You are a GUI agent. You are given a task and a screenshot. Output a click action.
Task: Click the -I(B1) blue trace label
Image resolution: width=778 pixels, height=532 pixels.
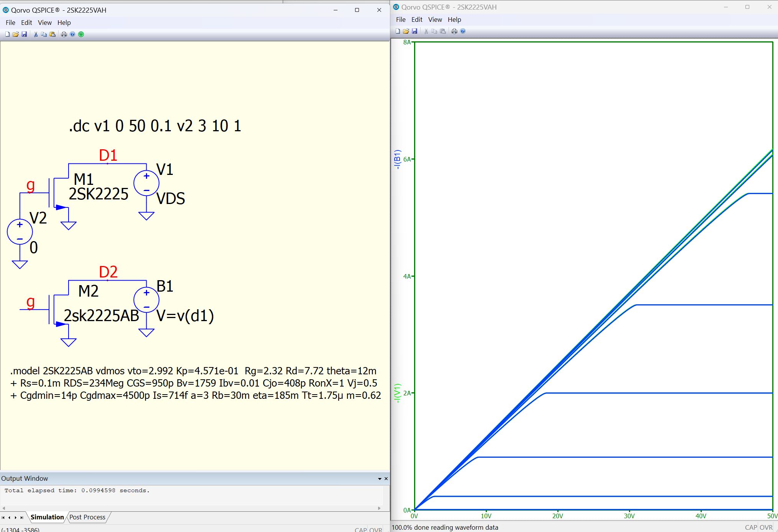[397, 160]
